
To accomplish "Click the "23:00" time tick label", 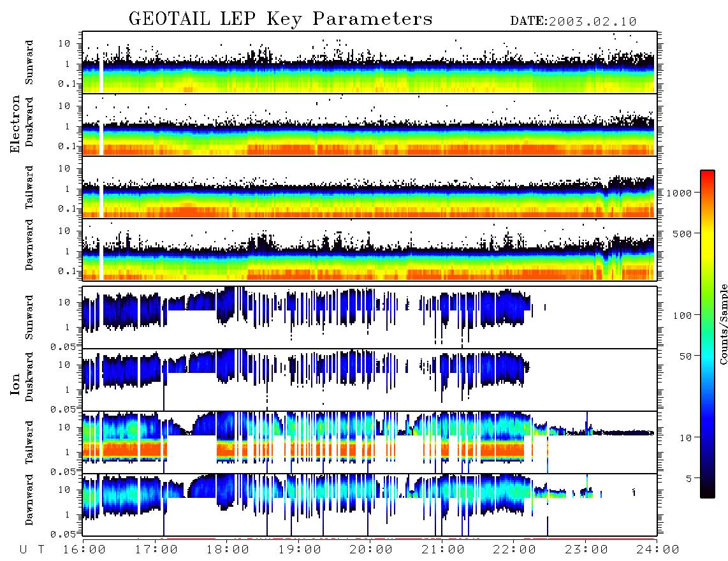I will 586,550.
